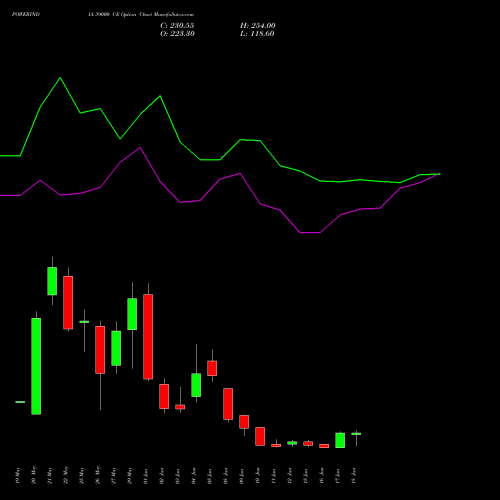Click the highest peak of purple indicator line
The height and width of the screenshot is (500, 500).
pos(140,147)
